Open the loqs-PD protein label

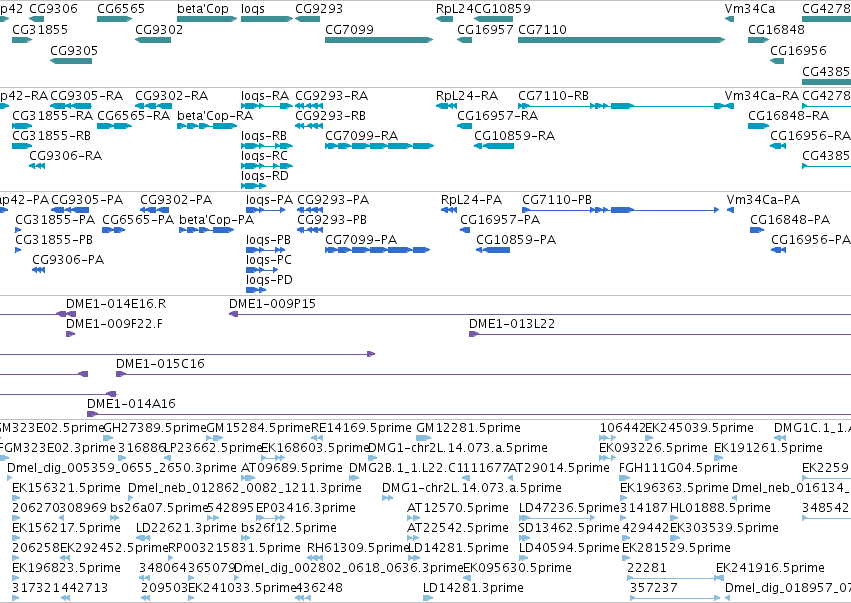269,280
